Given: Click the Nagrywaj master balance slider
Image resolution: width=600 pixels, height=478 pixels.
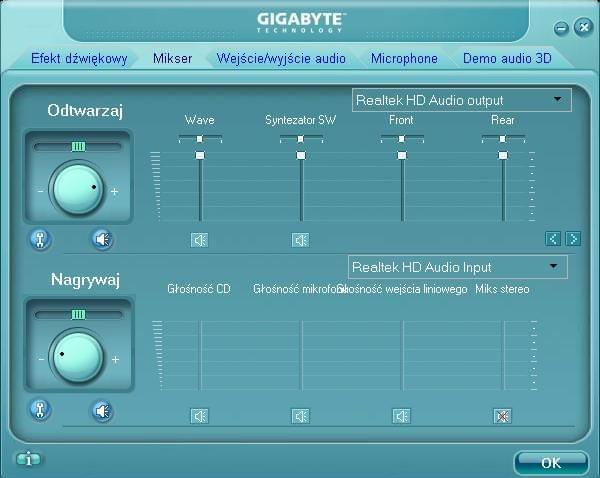Looking at the screenshot, I should coord(78,315).
